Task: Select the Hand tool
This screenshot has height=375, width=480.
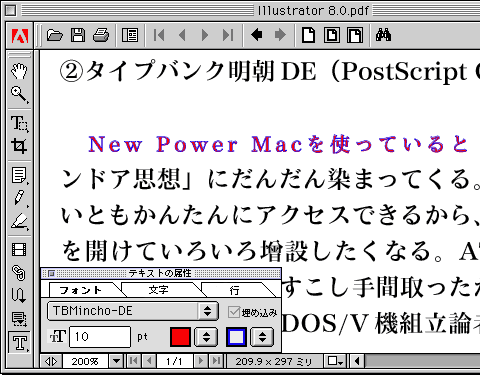Action: tap(19, 71)
